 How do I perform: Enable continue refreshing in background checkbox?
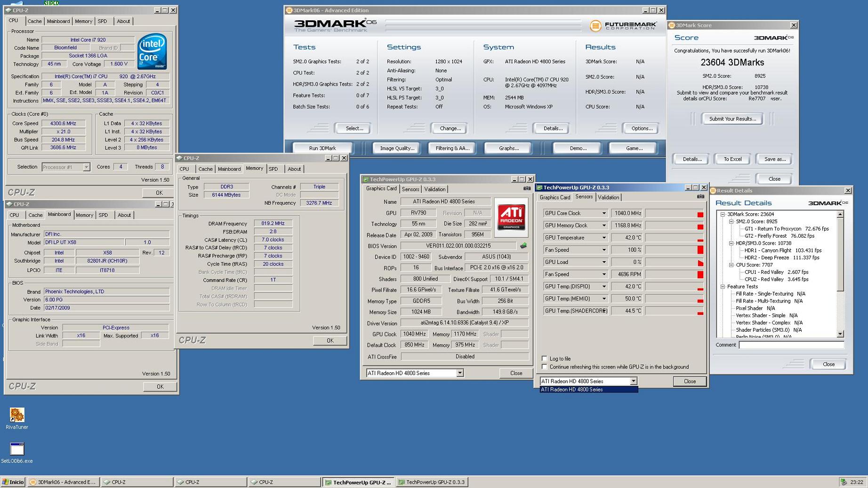pos(545,367)
